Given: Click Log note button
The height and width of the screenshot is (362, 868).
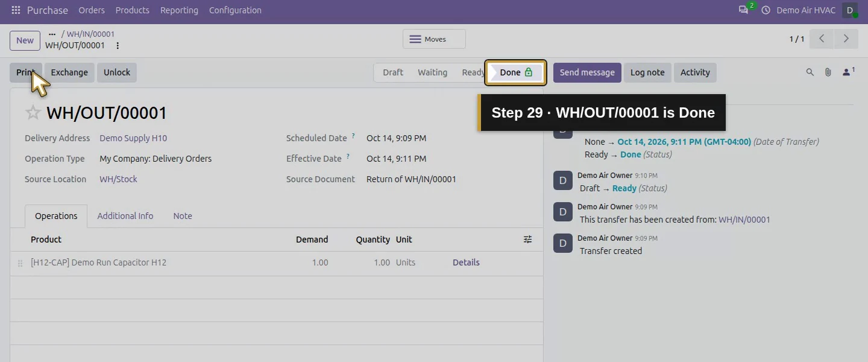Looking at the screenshot, I should point(647,72).
